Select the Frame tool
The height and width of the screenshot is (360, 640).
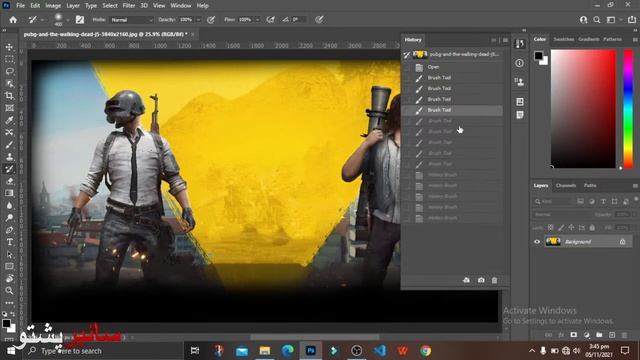point(9,108)
